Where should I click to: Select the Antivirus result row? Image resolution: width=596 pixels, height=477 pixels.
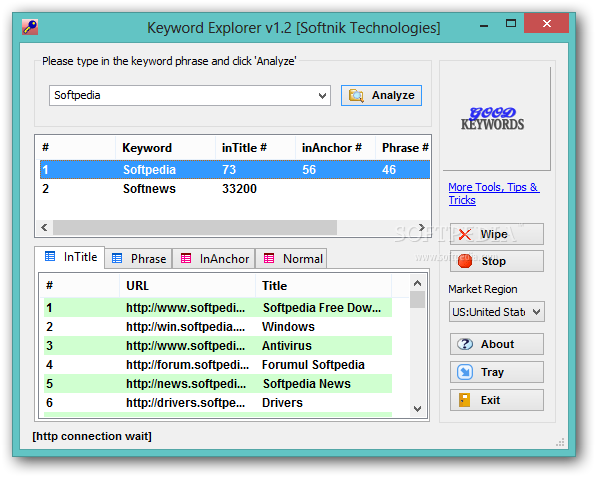click(x=218, y=345)
